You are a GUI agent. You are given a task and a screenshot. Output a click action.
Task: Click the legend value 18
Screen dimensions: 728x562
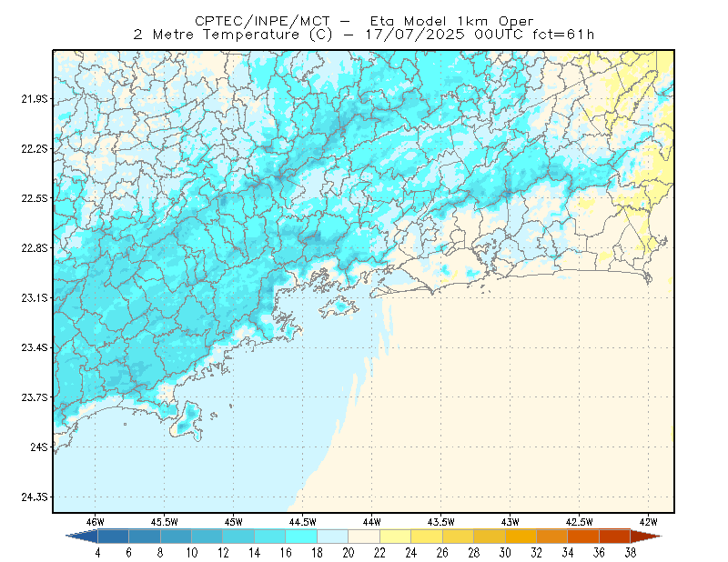pos(317,553)
